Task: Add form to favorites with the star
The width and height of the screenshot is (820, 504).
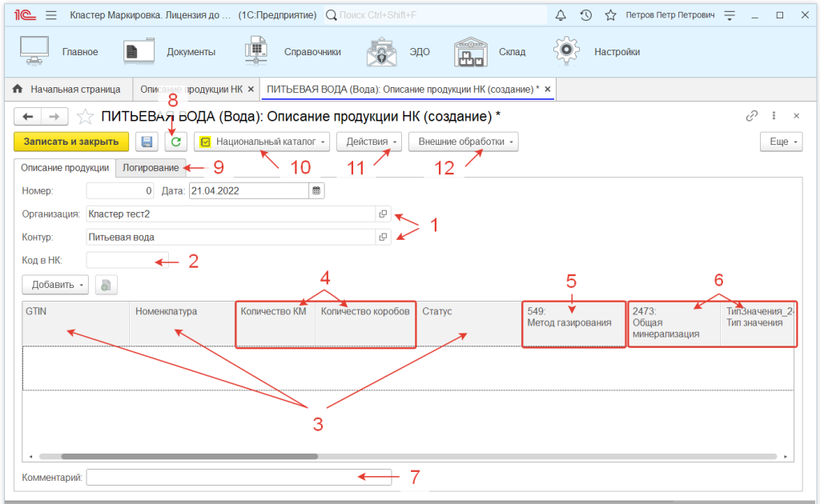Action: click(x=85, y=117)
